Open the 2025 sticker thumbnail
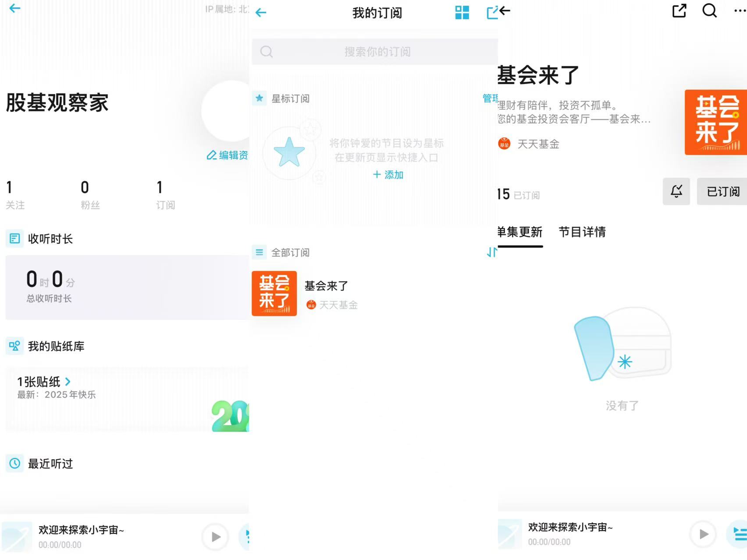747x560 pixels. pyautogui.click(x=230, y=415)
